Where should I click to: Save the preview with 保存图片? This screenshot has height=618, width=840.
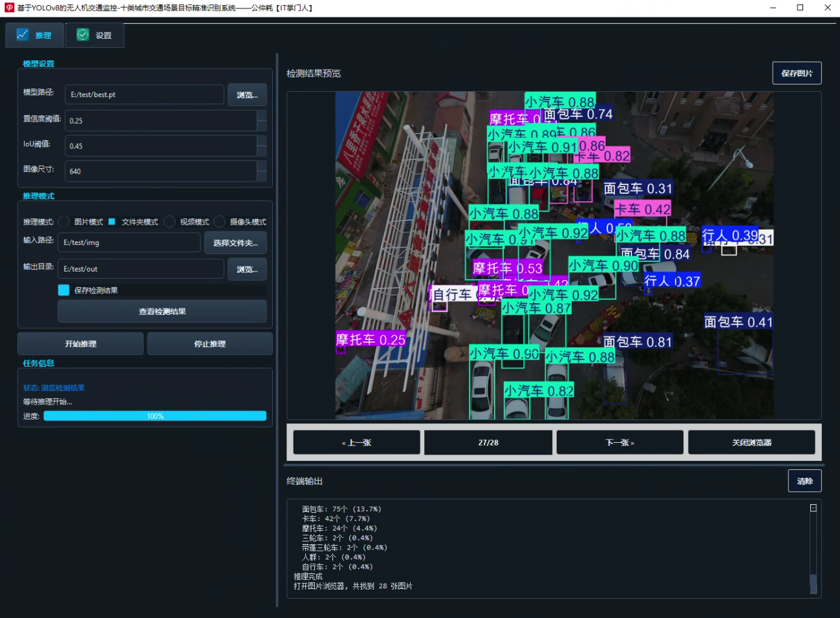tap(797, 73)
